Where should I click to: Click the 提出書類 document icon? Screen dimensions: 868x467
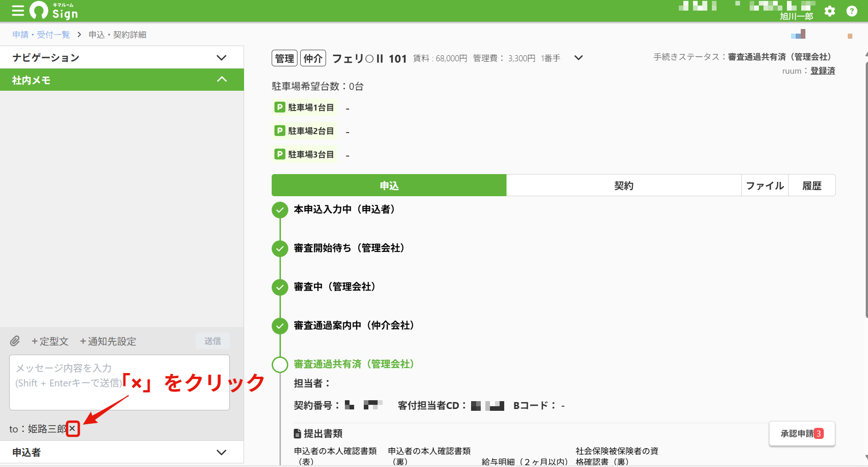coord(297,434)
